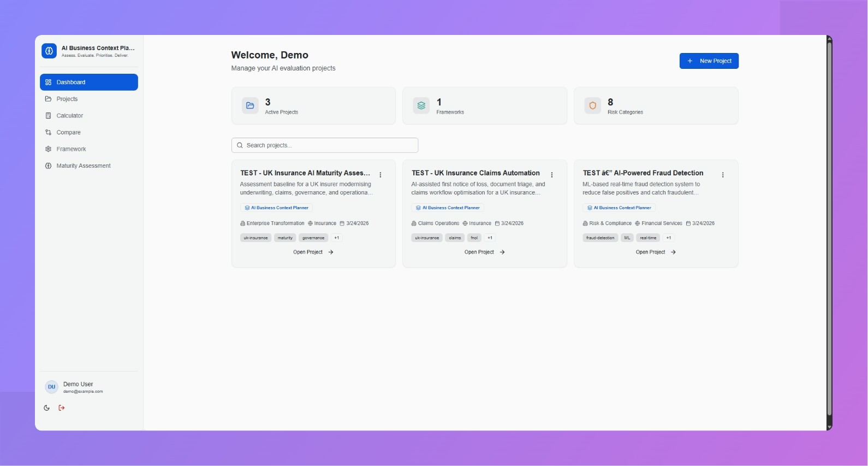This screenshot has height=466, width=868.
Task: Open options menu for UK Insurance Claims Automation card
Action: (x=552, y=175)
